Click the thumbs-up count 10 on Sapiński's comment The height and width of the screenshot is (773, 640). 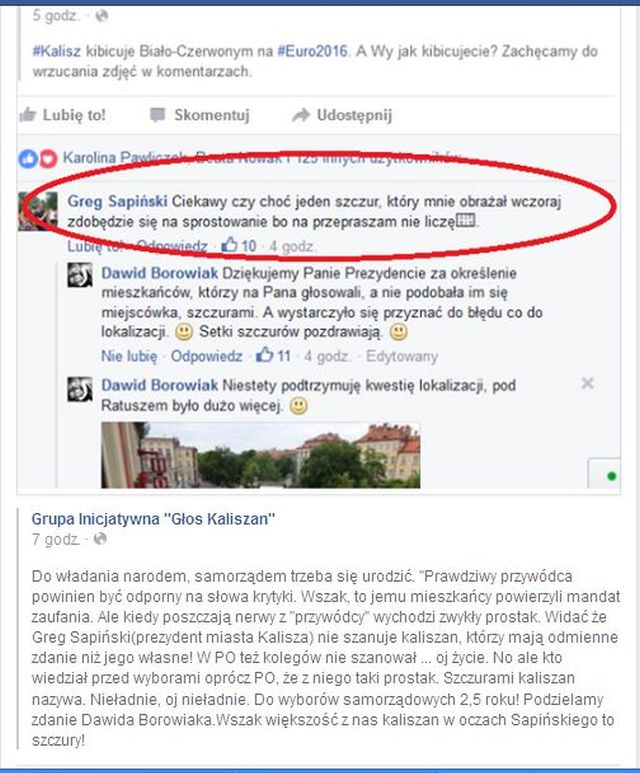pos(239,245)
